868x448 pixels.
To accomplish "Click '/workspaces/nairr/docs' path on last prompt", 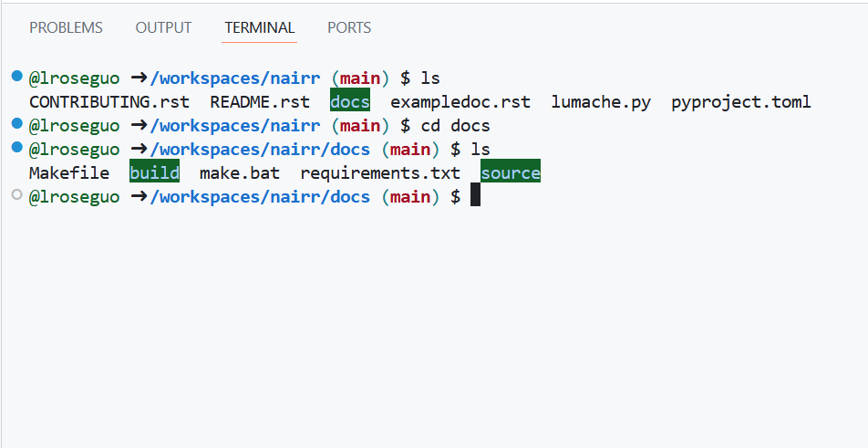I will pyautogui.click(x=260, y=196).
